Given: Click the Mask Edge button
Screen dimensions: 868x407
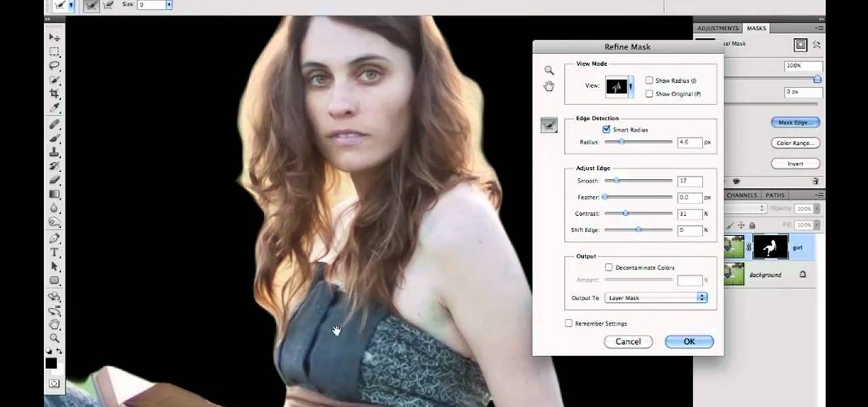Looking at the screenshot, I should tap(795, 122).
